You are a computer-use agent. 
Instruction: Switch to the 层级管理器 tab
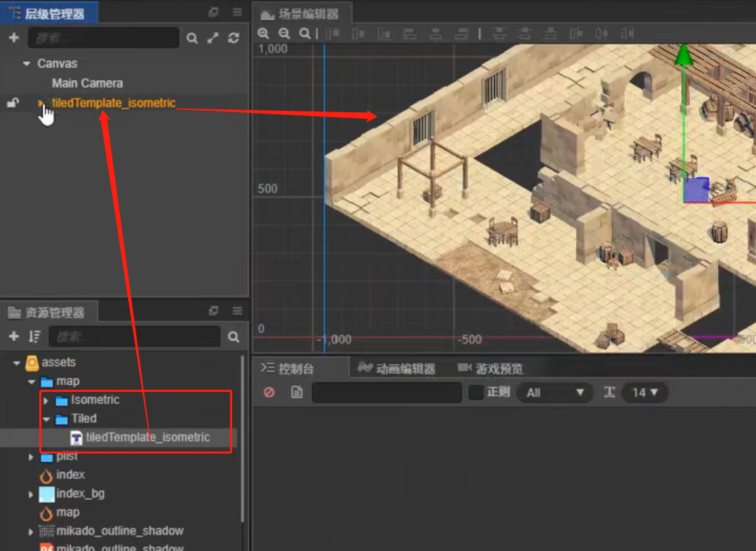(49, 13)
